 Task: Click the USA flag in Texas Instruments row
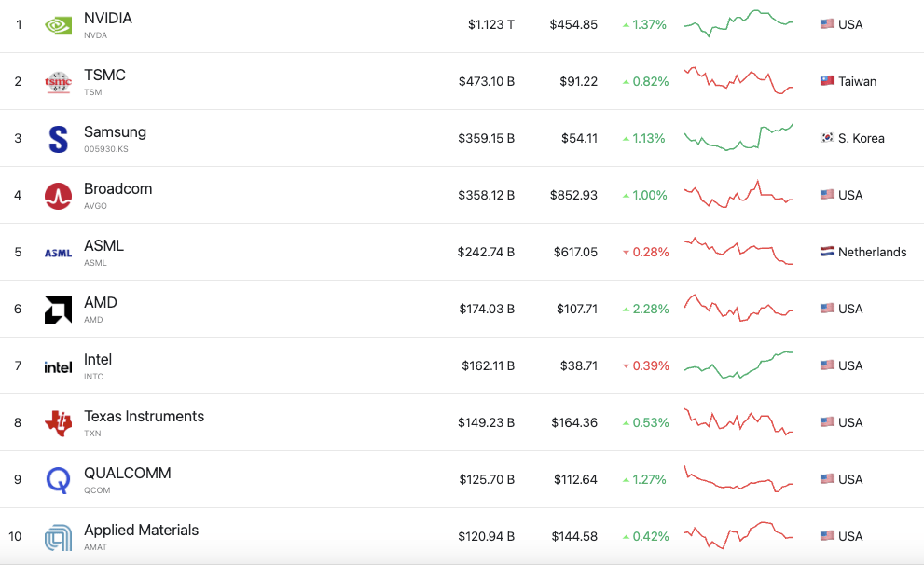827,421
